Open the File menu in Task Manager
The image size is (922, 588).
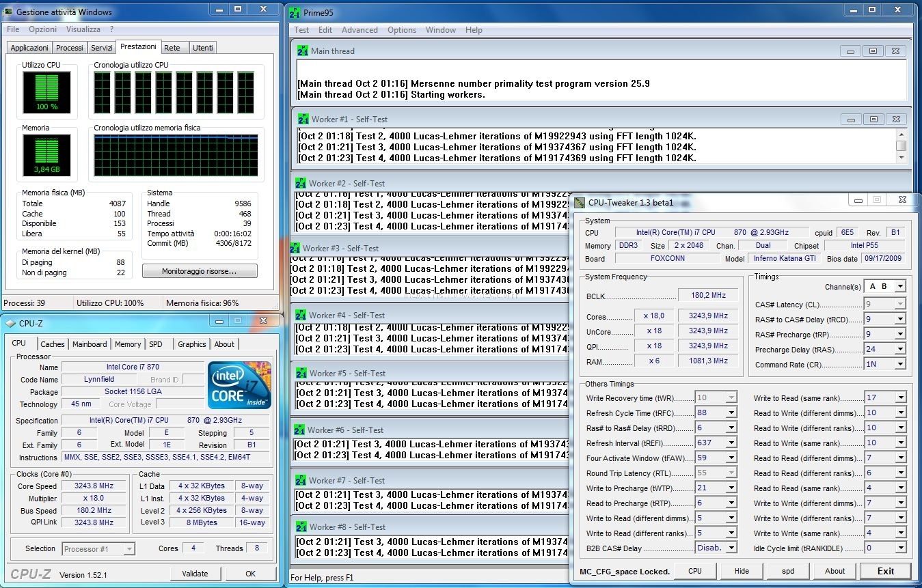[13, 29]
